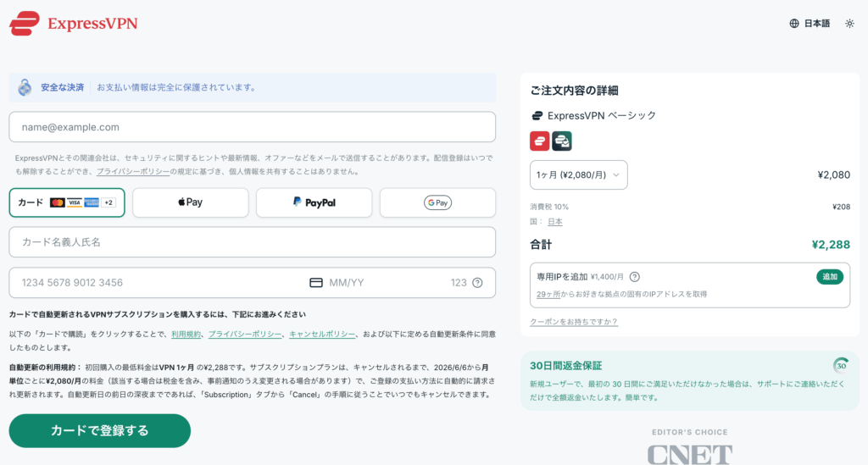Choose Apple Pay payment method
Image resolution: width=868 pixels, height=465 pixels.
191,202
